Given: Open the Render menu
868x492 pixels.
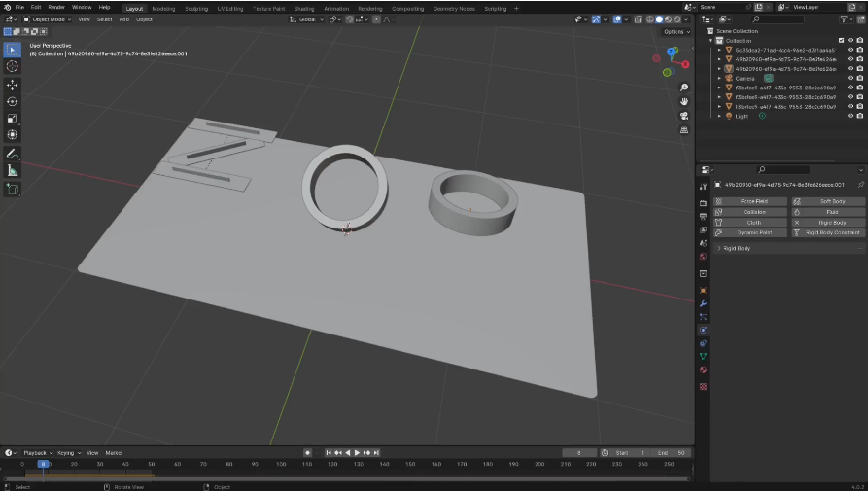Looking at the screenshot, I should coord(56,7).
